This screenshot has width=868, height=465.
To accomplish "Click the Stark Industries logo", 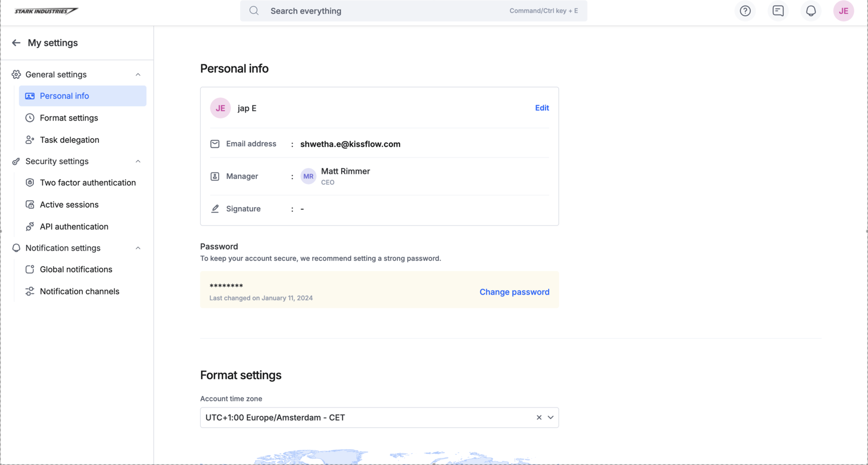I will point(46,11).
